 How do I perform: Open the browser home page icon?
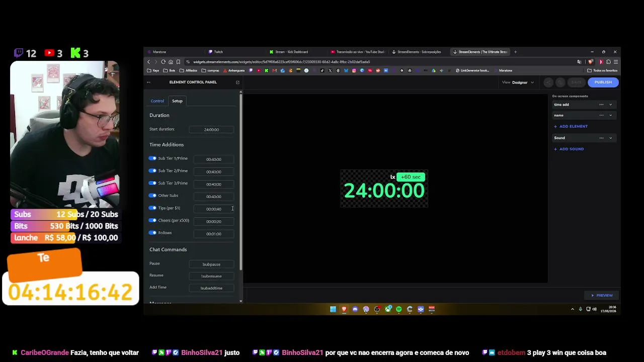pyautogui.click(x=171, y=62)
